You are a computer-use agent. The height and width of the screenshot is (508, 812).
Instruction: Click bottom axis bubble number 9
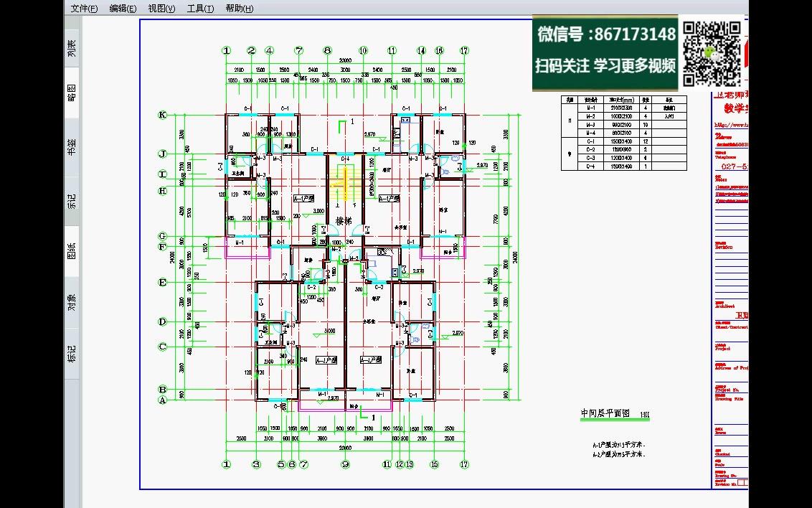346,464
